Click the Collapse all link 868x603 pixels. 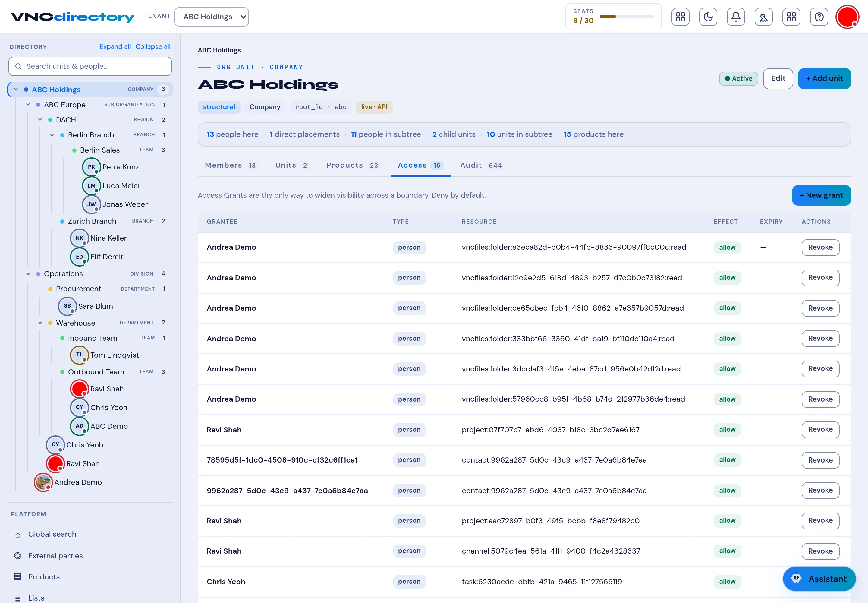[153, 46]
